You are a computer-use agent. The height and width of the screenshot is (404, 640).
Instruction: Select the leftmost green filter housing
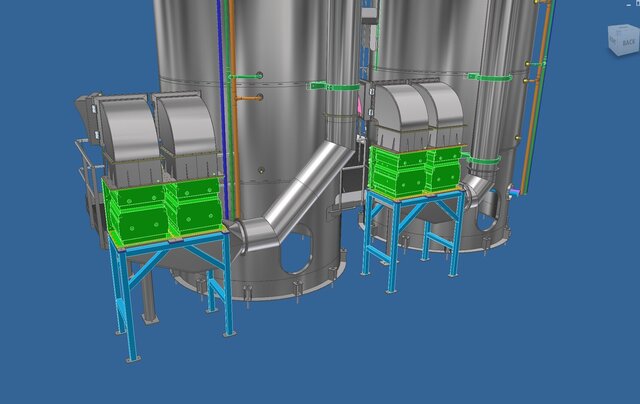coord(135,211)
